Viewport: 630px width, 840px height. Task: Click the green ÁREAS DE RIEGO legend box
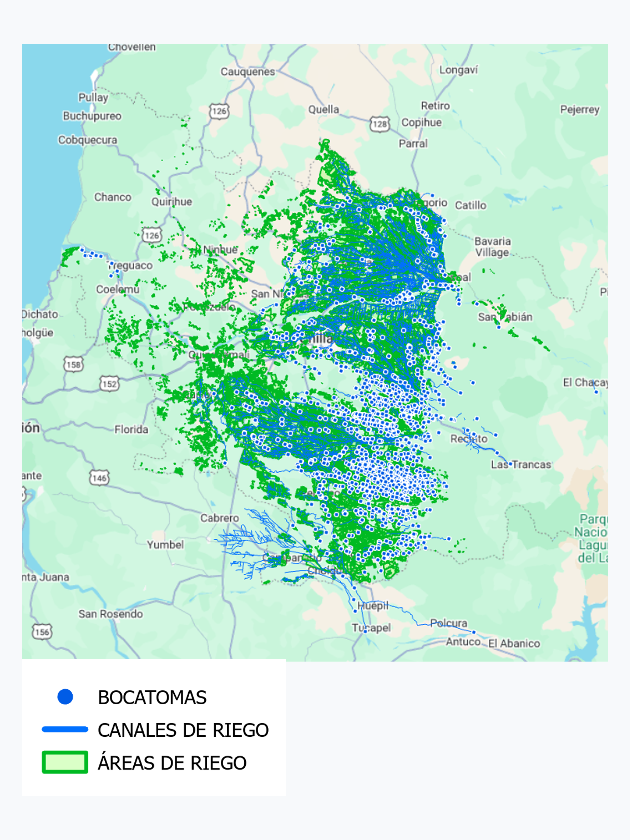65,762
